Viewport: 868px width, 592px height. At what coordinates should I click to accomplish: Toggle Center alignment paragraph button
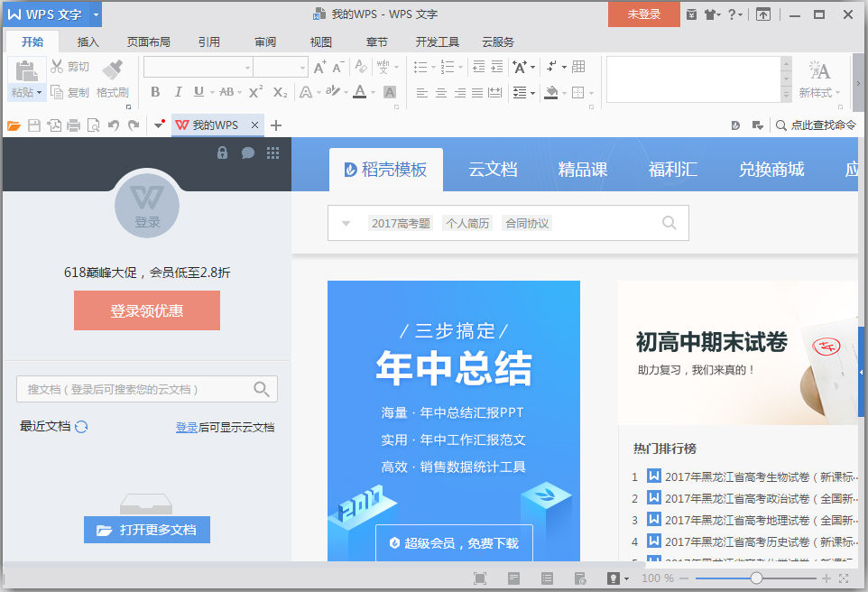(x=440, y=92)
